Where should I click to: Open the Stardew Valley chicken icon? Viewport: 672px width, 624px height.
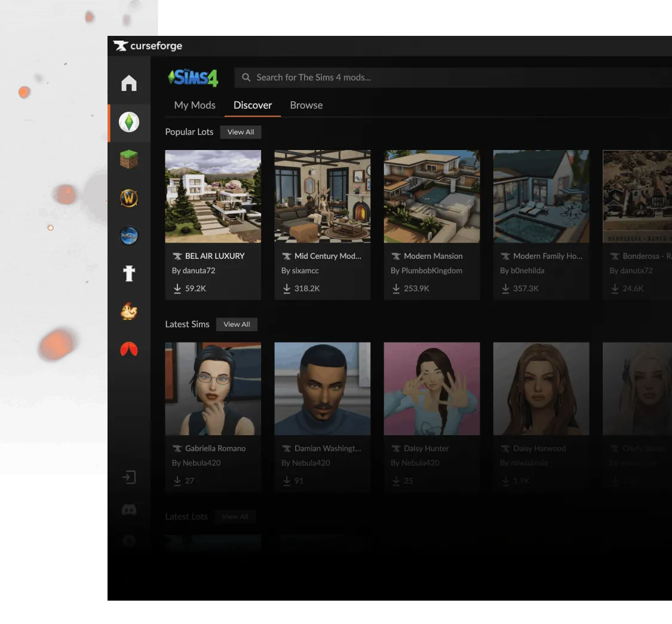(129, 311)
